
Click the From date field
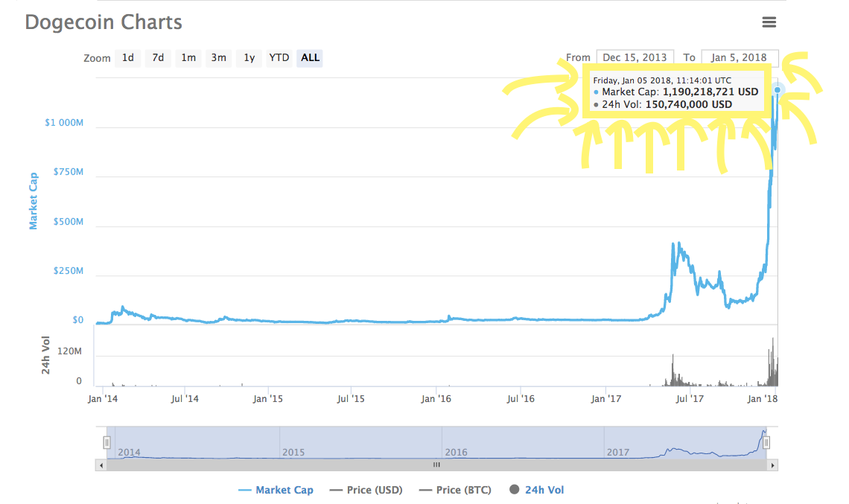[635, 57]
